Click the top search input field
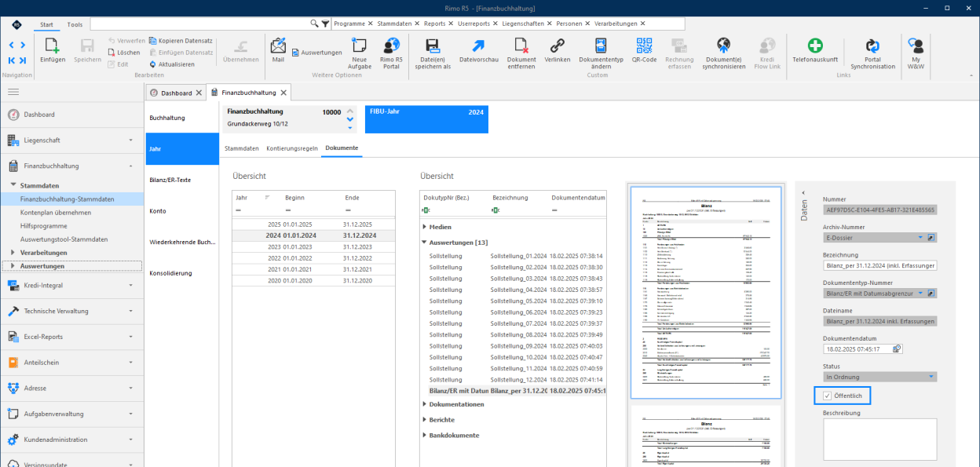This screenshot has height=467, width=980. (x=200, y=24)
